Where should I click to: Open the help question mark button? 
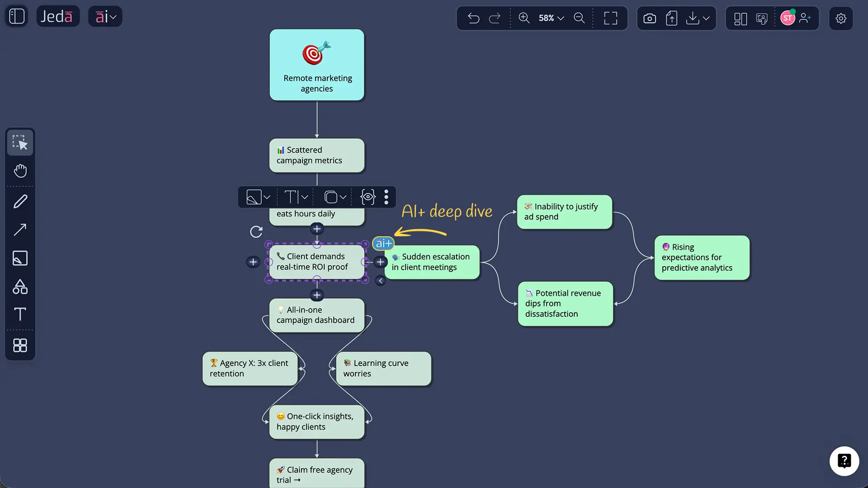click(844, 461)
